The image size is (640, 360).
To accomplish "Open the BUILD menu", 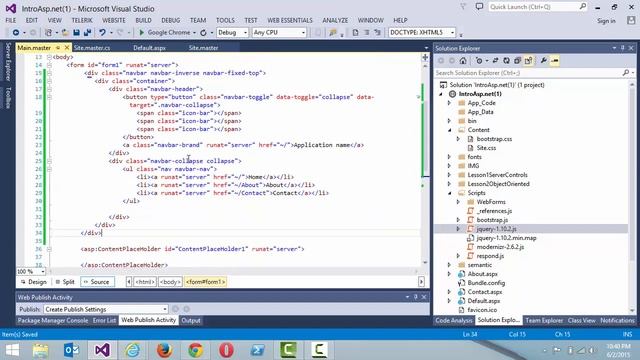I will coord(143,20).
